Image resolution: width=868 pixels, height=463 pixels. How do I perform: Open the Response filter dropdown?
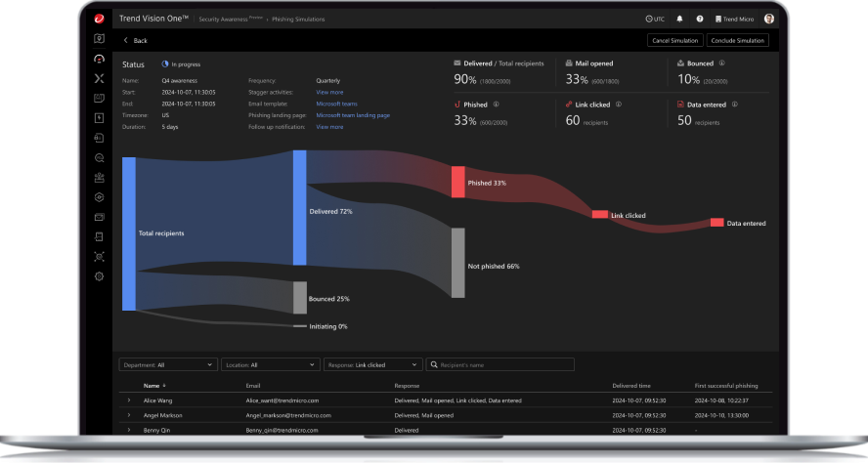pyautogui.click(x=371, y=364)
